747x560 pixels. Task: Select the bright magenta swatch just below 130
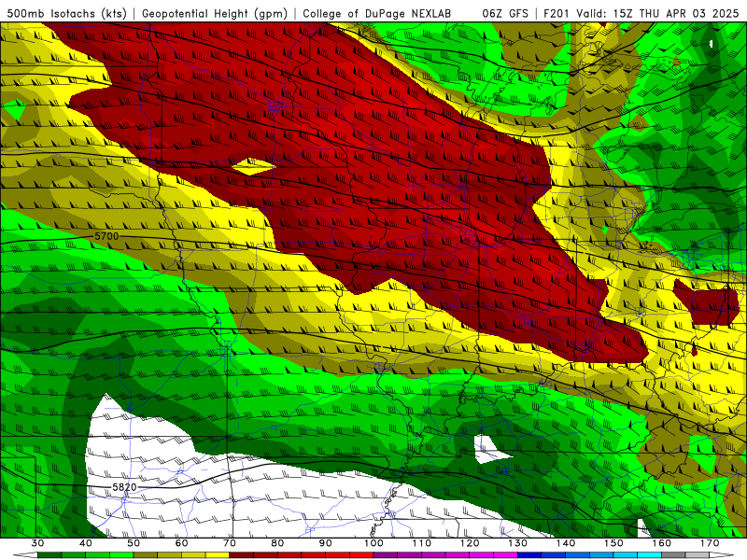click(505, 555)
